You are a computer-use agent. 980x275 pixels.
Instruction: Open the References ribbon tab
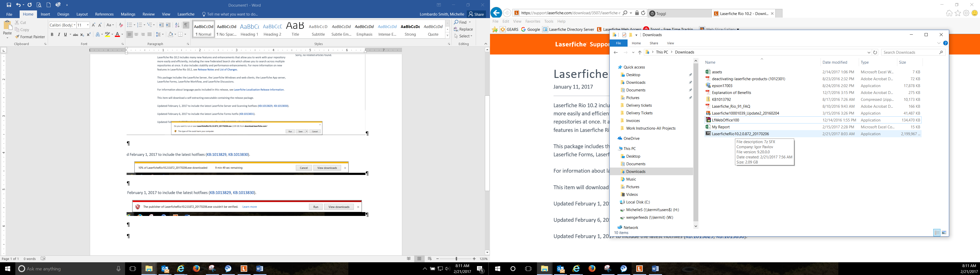(104, 14)
